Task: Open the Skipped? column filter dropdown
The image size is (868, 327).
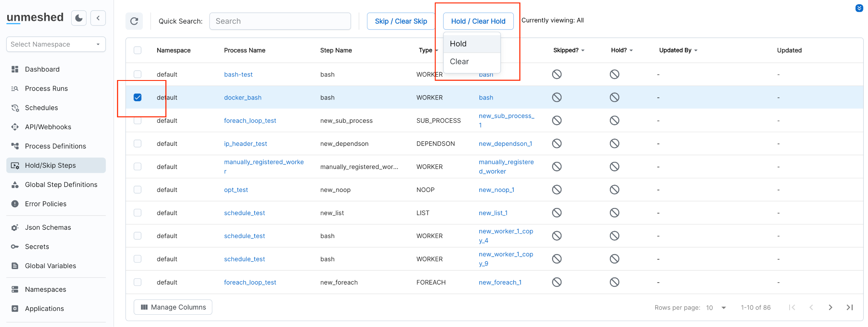Action: click(583, 50)
